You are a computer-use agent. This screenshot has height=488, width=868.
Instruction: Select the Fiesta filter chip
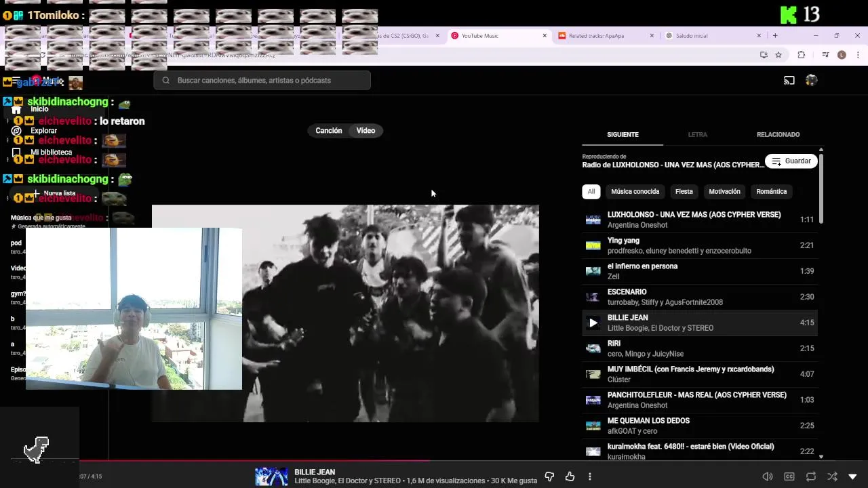pyautogui.click(x=684, y=192)
